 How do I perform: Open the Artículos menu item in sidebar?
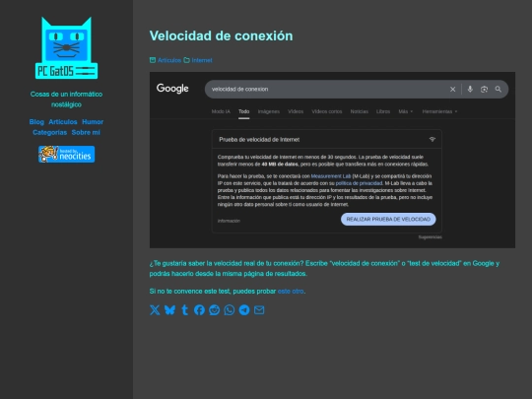tap(63, 122)
